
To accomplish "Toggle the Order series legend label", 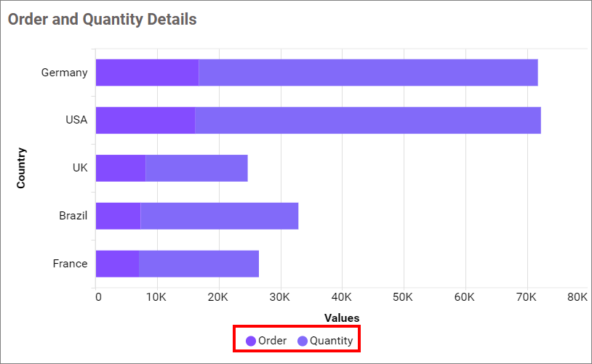I will 273,341.
